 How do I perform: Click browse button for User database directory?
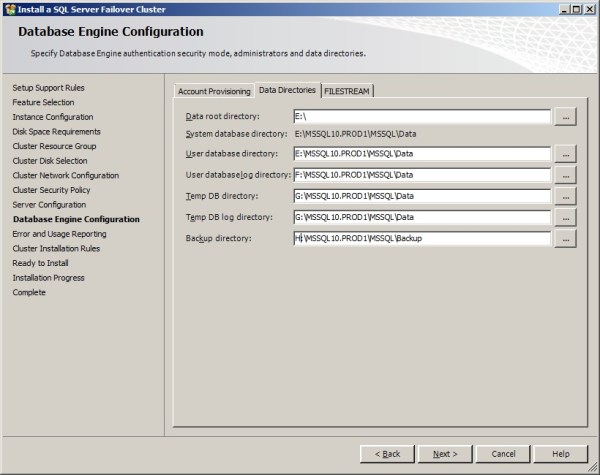click(566, 154)
